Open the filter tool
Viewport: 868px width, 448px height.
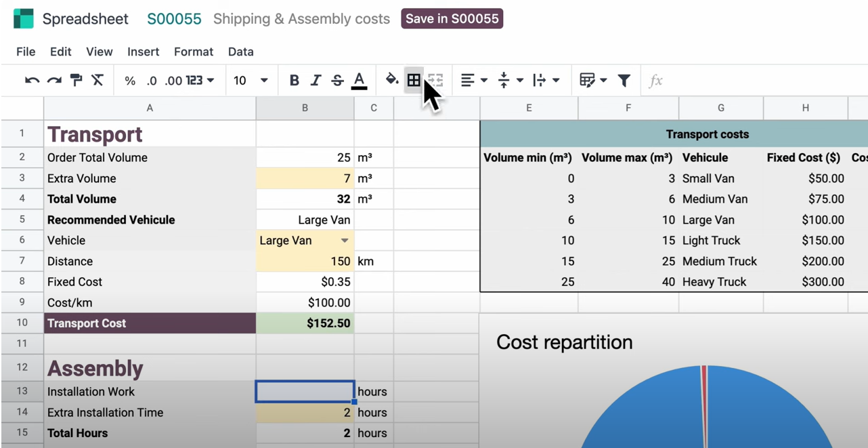point(624,80)
